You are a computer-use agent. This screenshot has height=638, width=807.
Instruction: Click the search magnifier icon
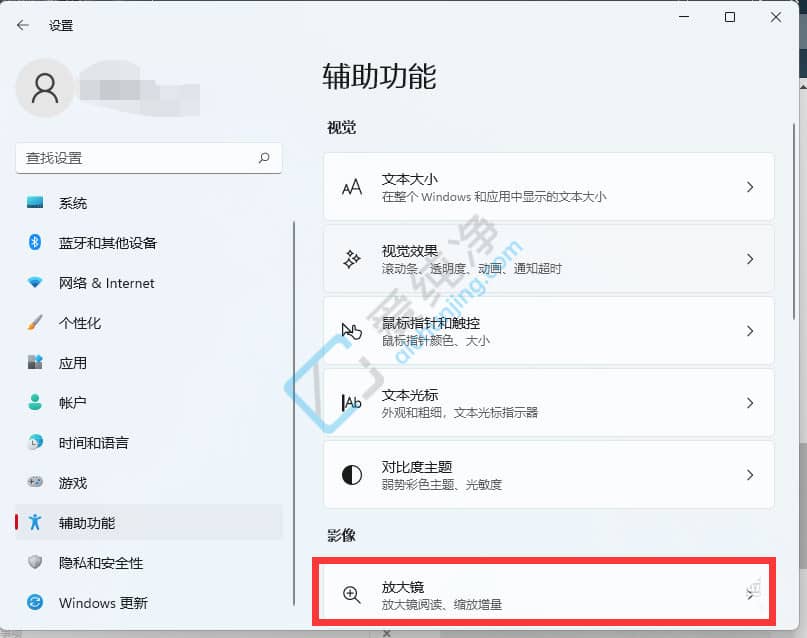tap(264, 158)
